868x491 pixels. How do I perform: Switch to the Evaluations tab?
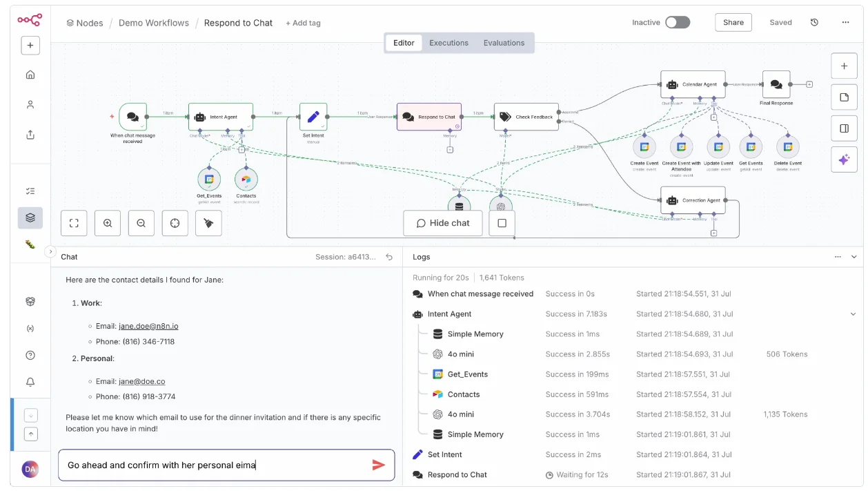504,43
